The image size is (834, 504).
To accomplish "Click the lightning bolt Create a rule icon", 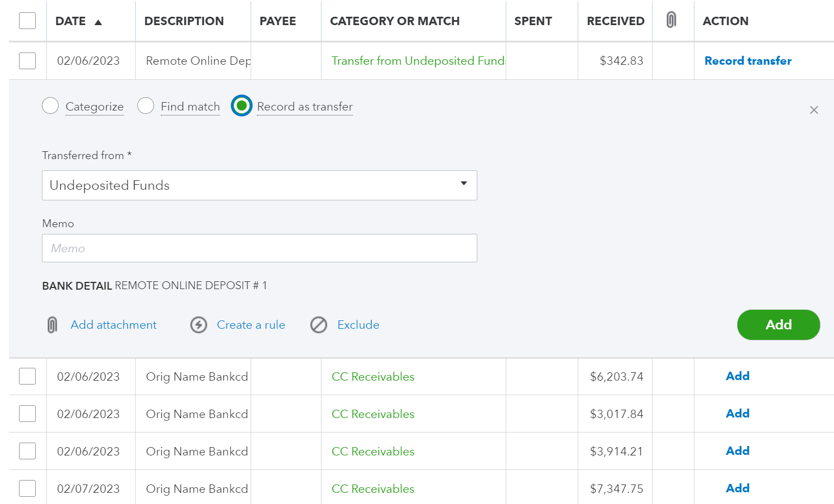I will pyautogui.click(x=199, y=325).
